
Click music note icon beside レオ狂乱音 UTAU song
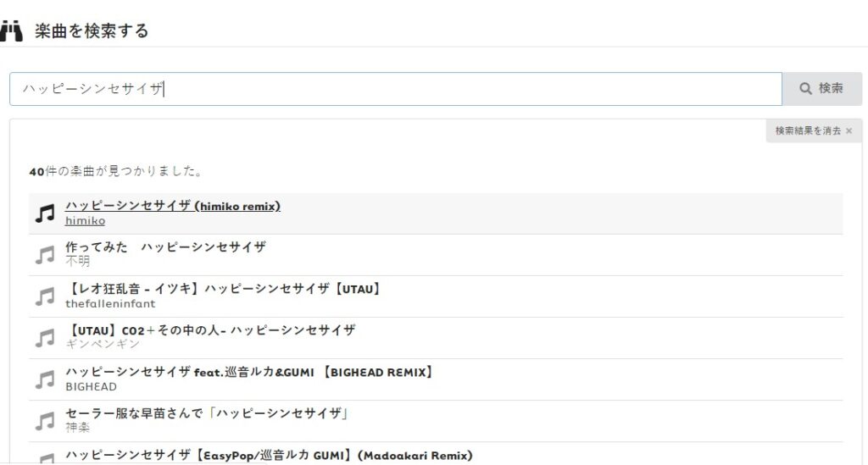point(45,296)
